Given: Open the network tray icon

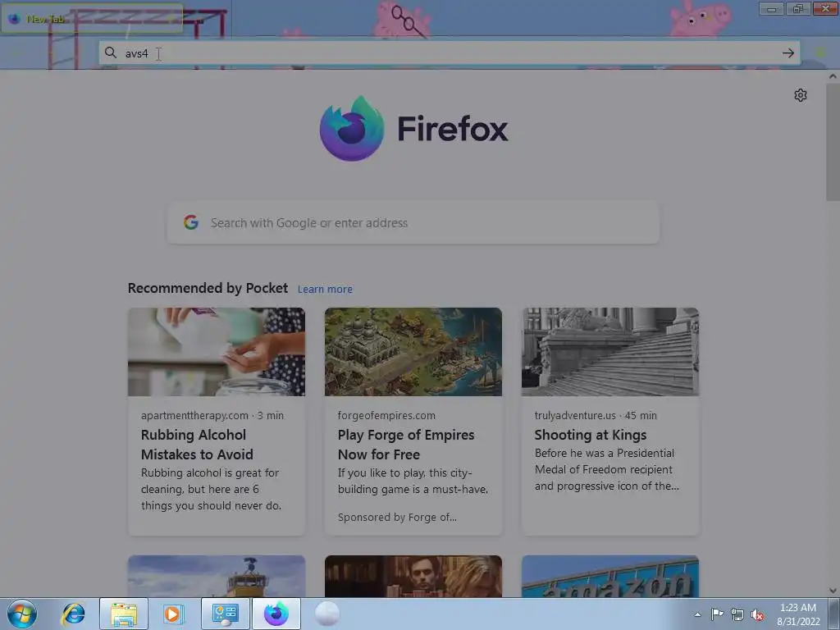Looking at the screenshot, I should tap(737, 615).
